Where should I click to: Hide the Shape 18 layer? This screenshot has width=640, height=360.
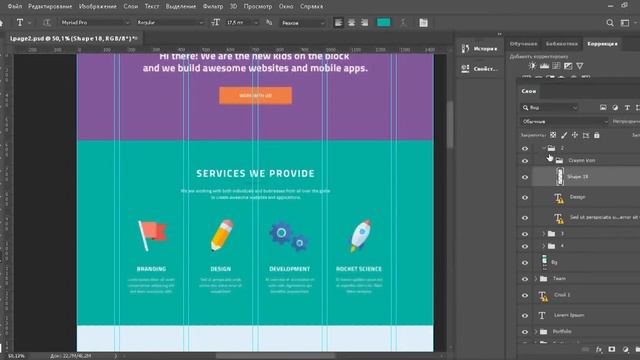525,177
